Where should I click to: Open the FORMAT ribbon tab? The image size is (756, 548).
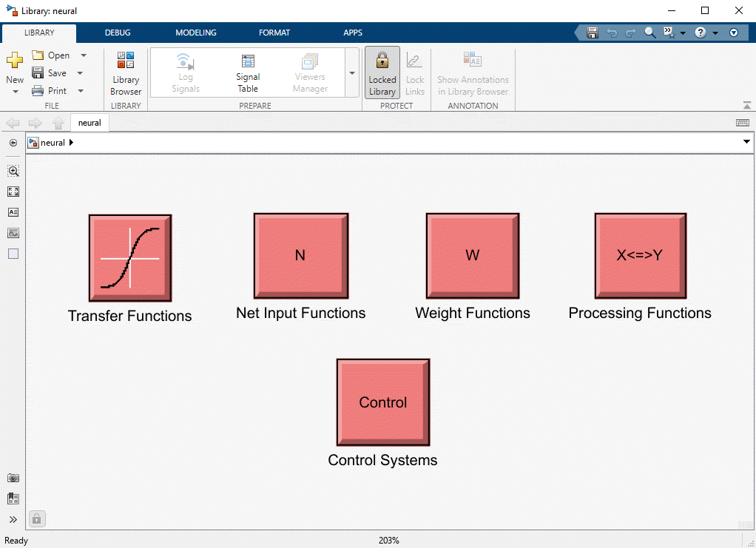[x=274, y=33]
